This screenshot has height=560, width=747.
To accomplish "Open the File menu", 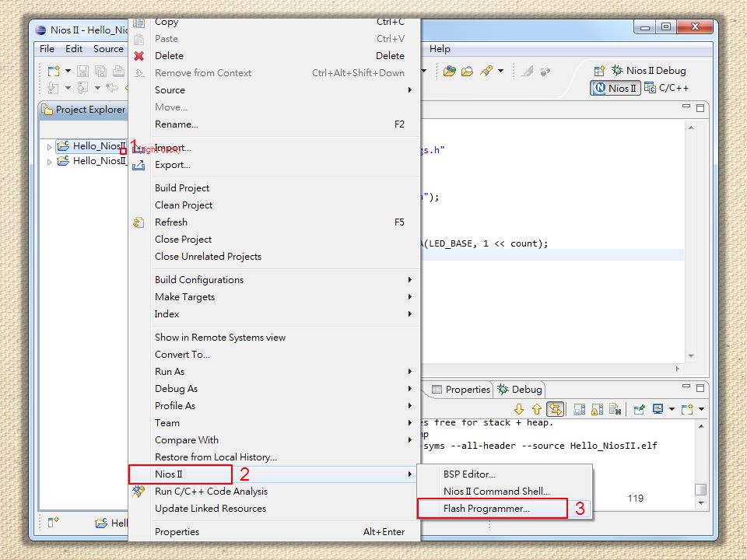I will pyautogui.click(x=47, y=48).
